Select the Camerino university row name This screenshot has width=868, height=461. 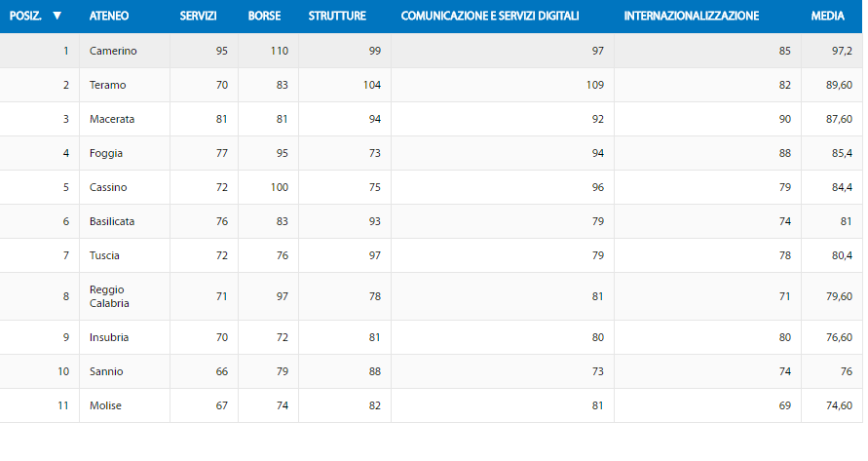point(113,51)
